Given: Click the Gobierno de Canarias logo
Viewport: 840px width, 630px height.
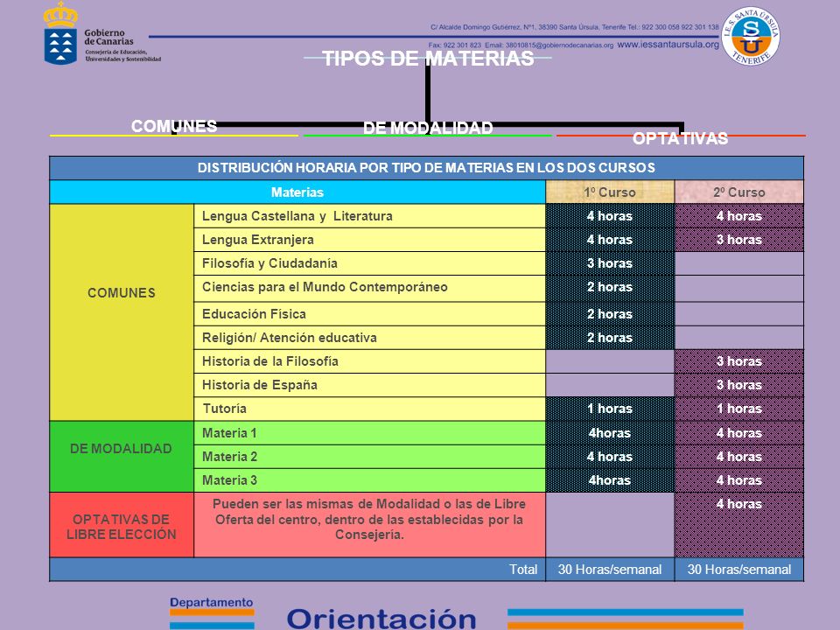Looking at the screenshot, I should tap(101, 33).
